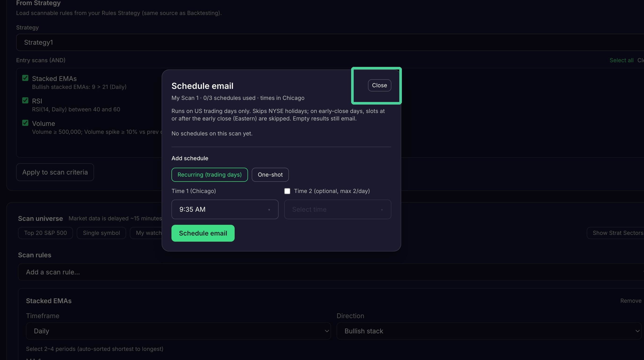Click the Select all link
644x360 pixels.
pos(621,60)
